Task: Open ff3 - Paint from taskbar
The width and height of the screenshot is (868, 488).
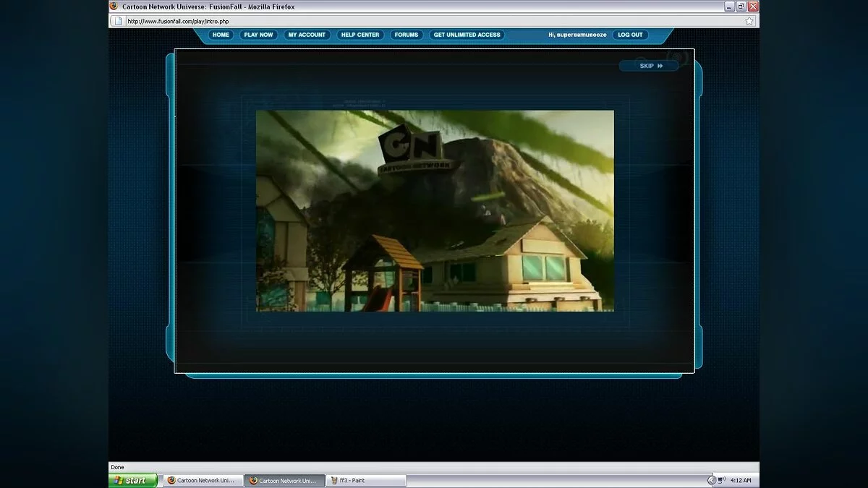Action: click(x=366, y=480)
